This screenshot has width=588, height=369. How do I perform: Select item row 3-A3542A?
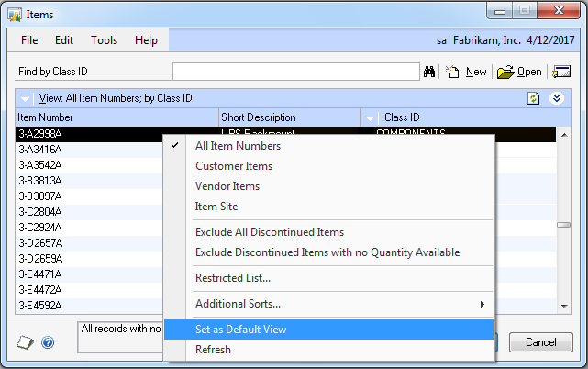pyautogui.click(x=89, y=165)
